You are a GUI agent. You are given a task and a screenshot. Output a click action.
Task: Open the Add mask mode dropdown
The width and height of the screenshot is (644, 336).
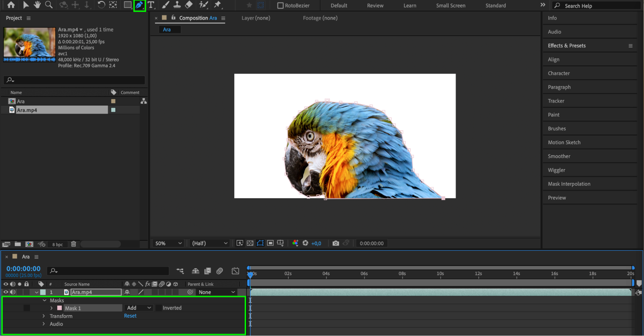(x=139, y=308)
